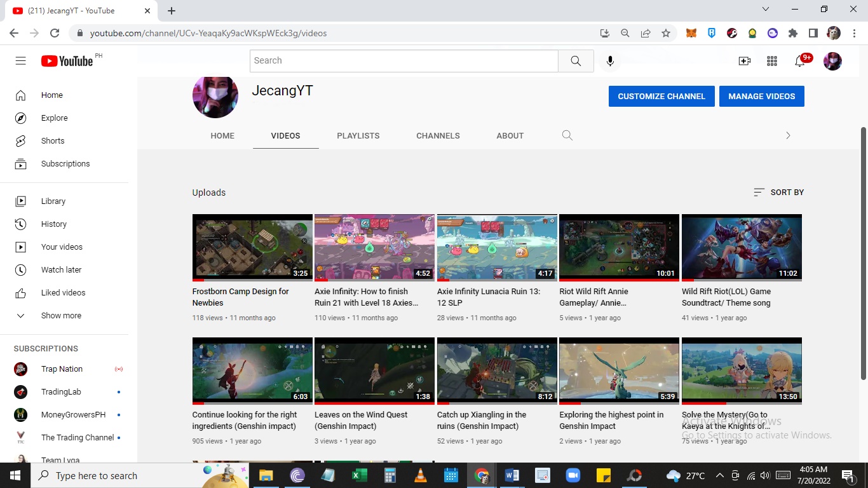Open Frostborn Camp Design for Newbies video title
Screen dimensions: 868x488
(241, 297)
